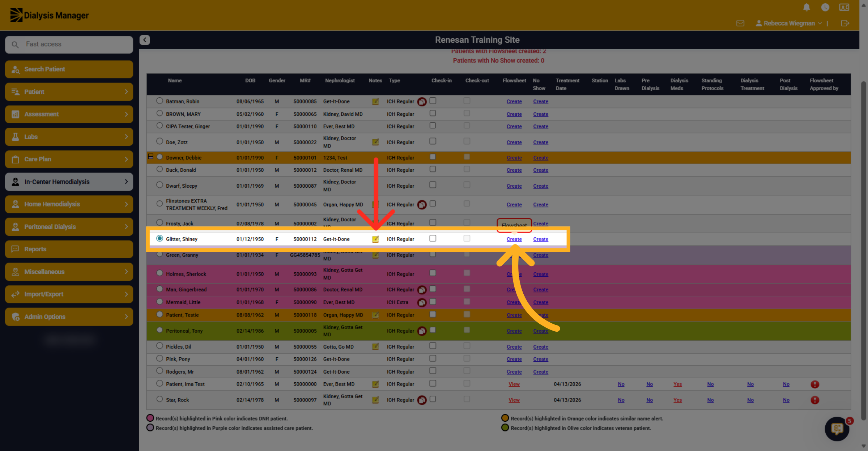Collapse the sidebar with the back arrow
The width and height of the screenshot is (868, 451).
click(145, 40)
